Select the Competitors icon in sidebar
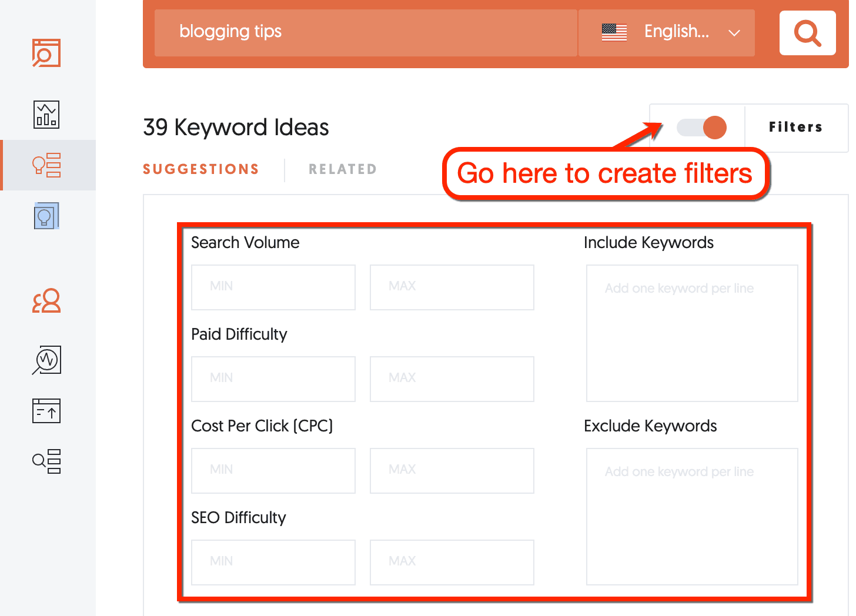Viewport: 856px width, 616px height. pyautogui.click(x=46, y=302)
